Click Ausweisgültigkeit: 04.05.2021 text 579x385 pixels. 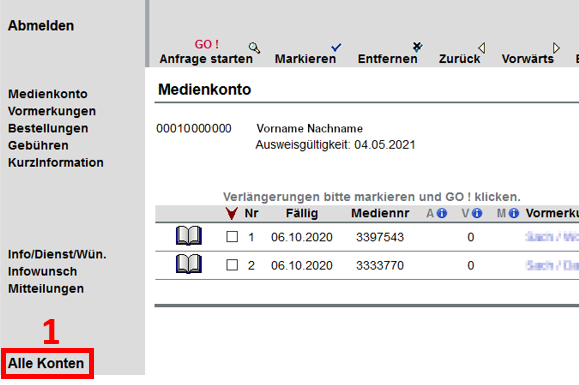coord(335,145)
